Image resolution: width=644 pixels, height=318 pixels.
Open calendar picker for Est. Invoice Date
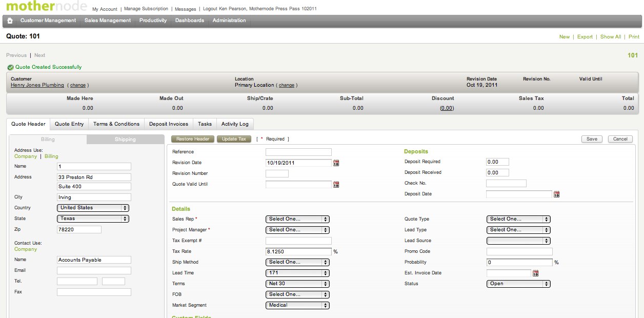click(x=535, y=273)
